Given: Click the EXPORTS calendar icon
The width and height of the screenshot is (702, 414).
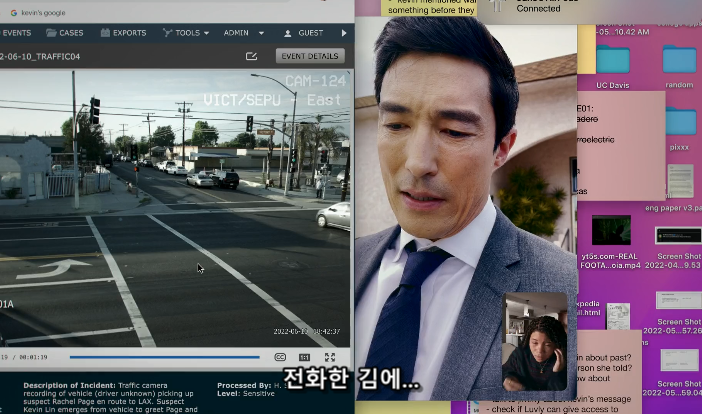Looking at the screenshot, I should pos(105,33).
